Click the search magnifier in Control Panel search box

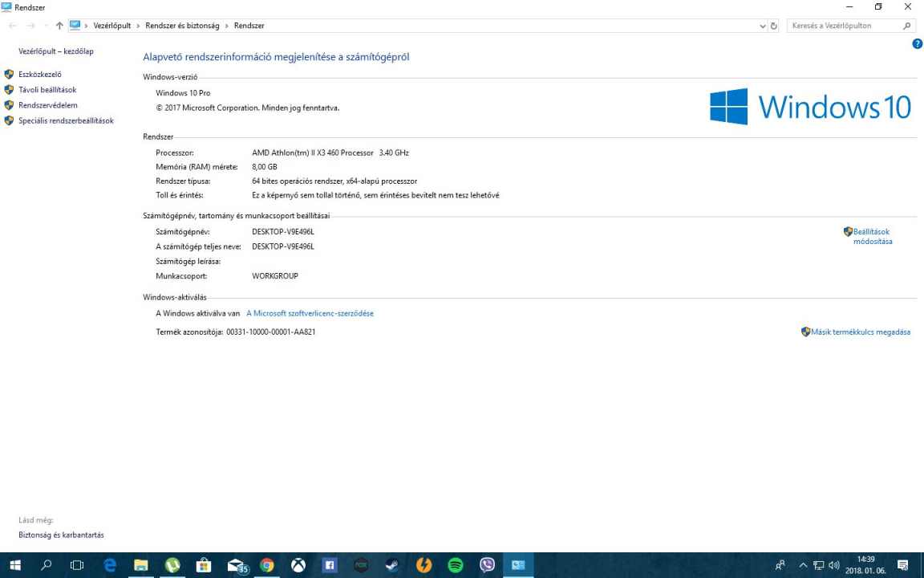tap(907, 26)
